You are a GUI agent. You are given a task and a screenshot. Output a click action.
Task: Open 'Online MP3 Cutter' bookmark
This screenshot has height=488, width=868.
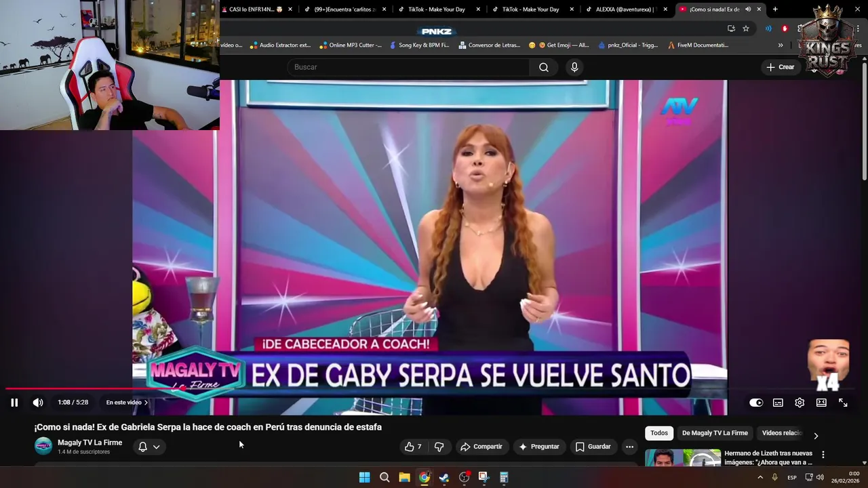[x=351, y=45]
